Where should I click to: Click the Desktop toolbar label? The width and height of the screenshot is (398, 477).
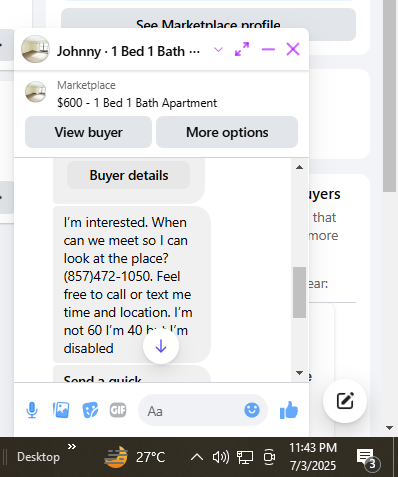pyautogui.click(x=38, y=457)
